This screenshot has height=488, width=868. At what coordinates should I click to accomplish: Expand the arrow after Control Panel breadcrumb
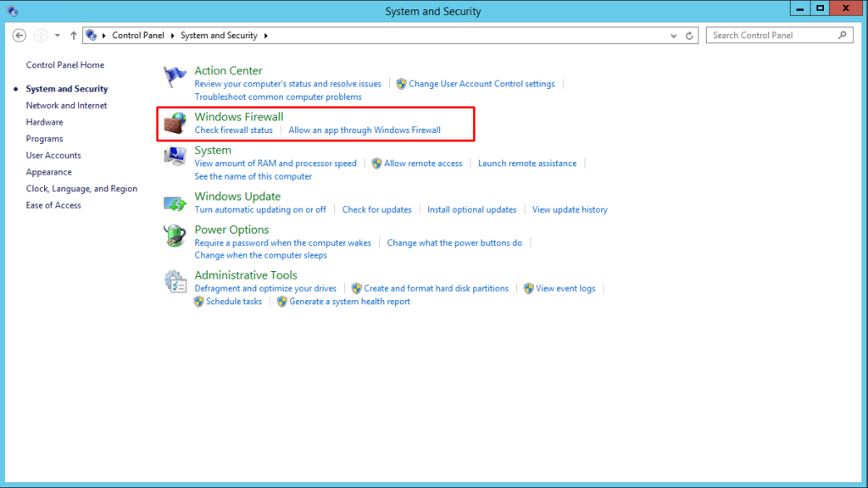(172, 36)
